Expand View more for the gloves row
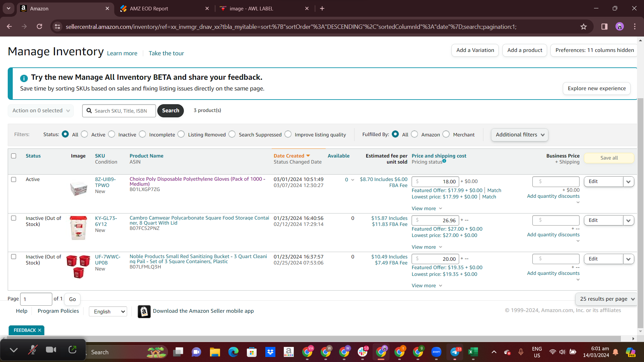Image resolution: width=644 pixels, height=362 pixels. point(427,208)
